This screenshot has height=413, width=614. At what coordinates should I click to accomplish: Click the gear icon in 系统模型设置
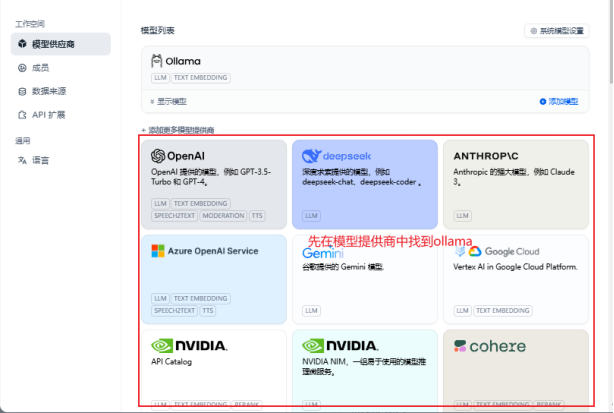click(x=534, y=31)
